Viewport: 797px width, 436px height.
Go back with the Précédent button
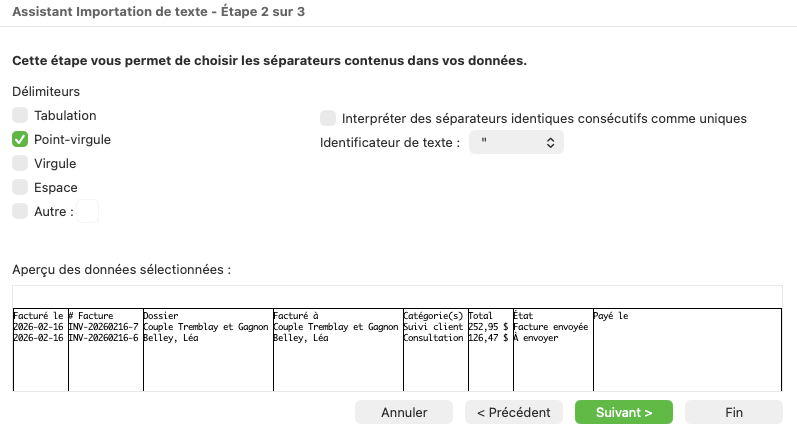[514, 412]
